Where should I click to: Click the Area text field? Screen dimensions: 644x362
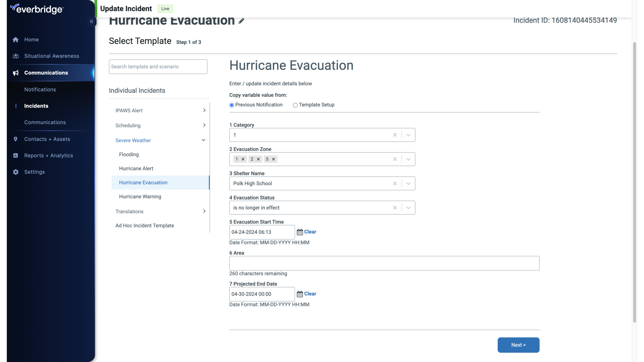coord(384,263)
